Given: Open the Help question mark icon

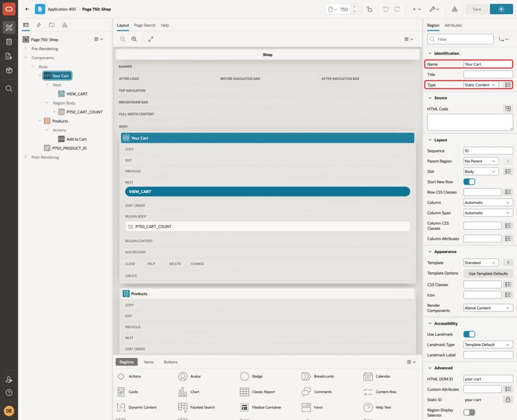Looking at the screenshot, I should (9, 393).
